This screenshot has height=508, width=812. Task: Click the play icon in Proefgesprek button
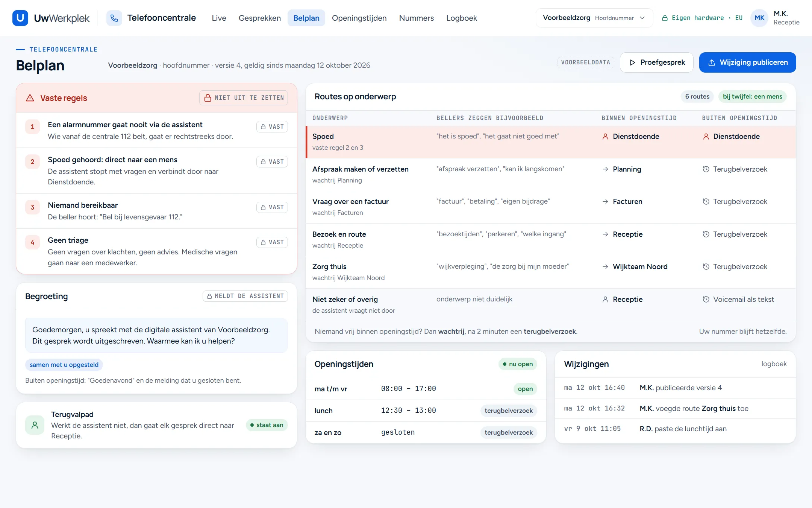pyautogui.click(x=632, y=62)
